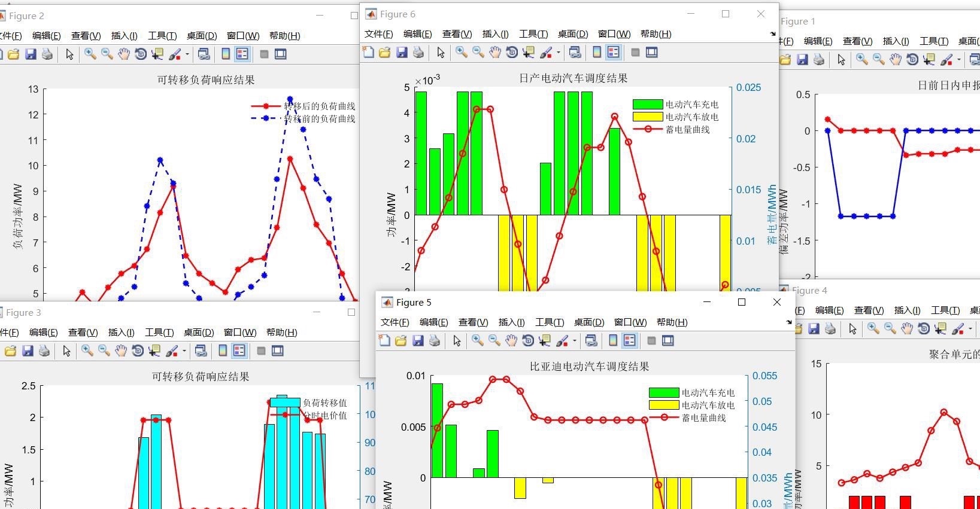Open file icon in Figure 1 toolbar
The width and height of the screenshot is (980, 509).
click(785, 60)
